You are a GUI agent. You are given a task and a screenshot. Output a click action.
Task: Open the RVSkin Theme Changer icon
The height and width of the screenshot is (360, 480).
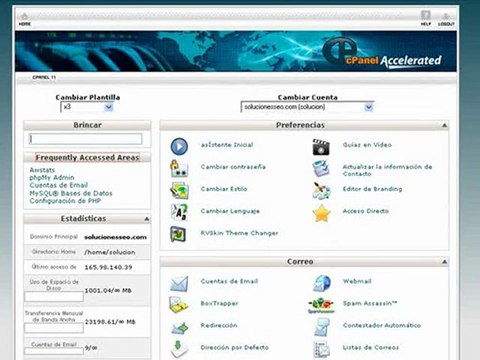[179, 234]
